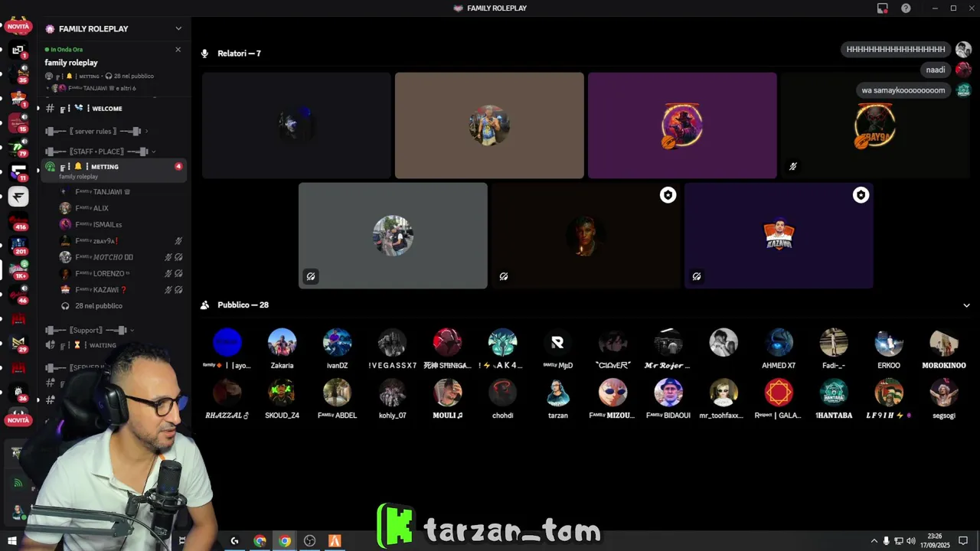The width and height of the screenshot is (980, 551).
Task: Open server icon with badge 29
Action: pos(19,344)
